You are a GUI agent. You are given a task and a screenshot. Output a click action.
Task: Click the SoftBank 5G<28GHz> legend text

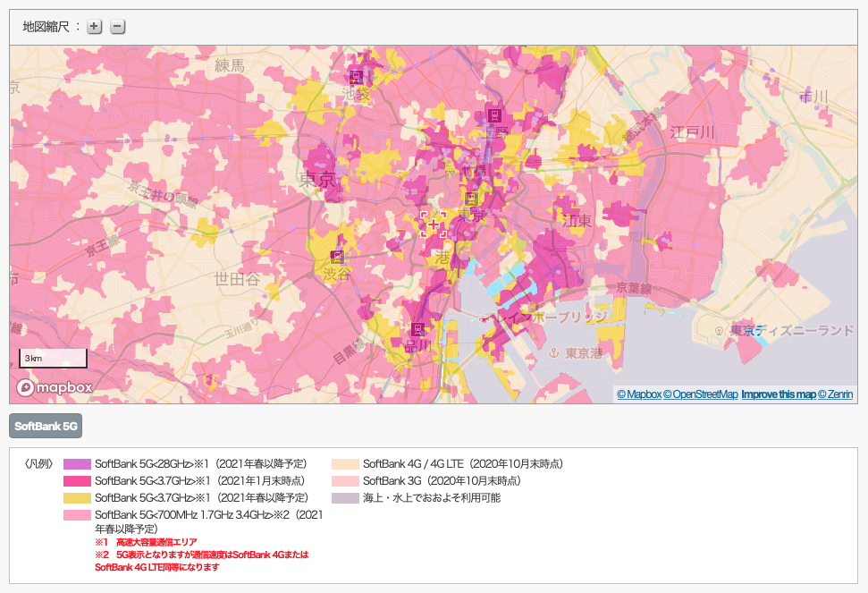point(200,464)
